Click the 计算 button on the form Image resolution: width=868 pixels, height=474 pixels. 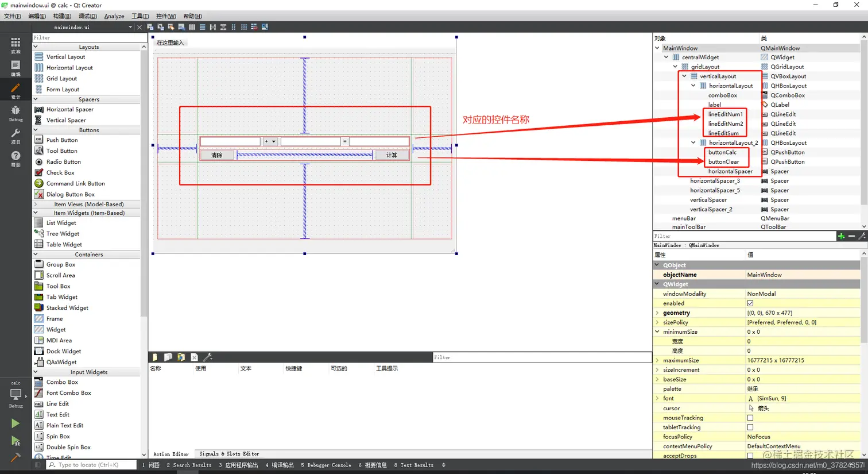(x=392, y=155)
